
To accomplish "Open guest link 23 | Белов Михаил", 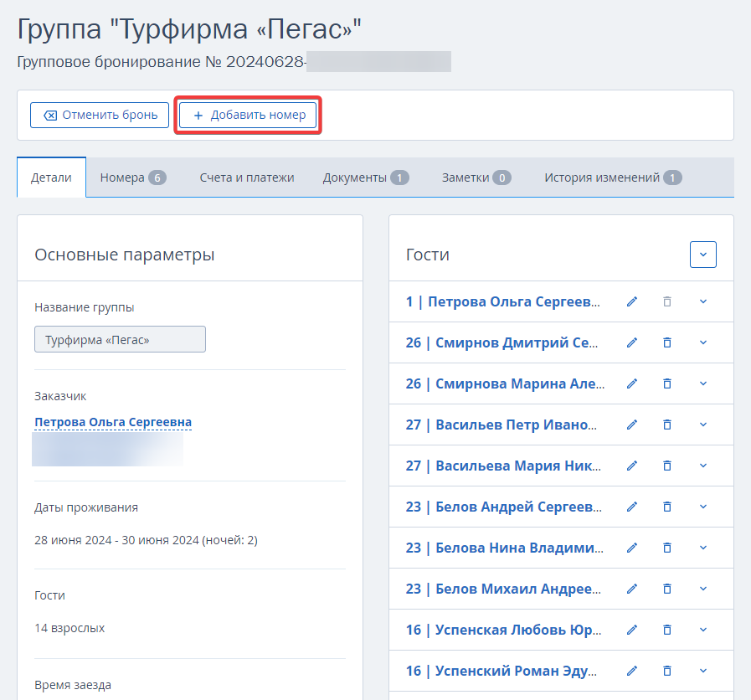I will click(x=503, y=589).
